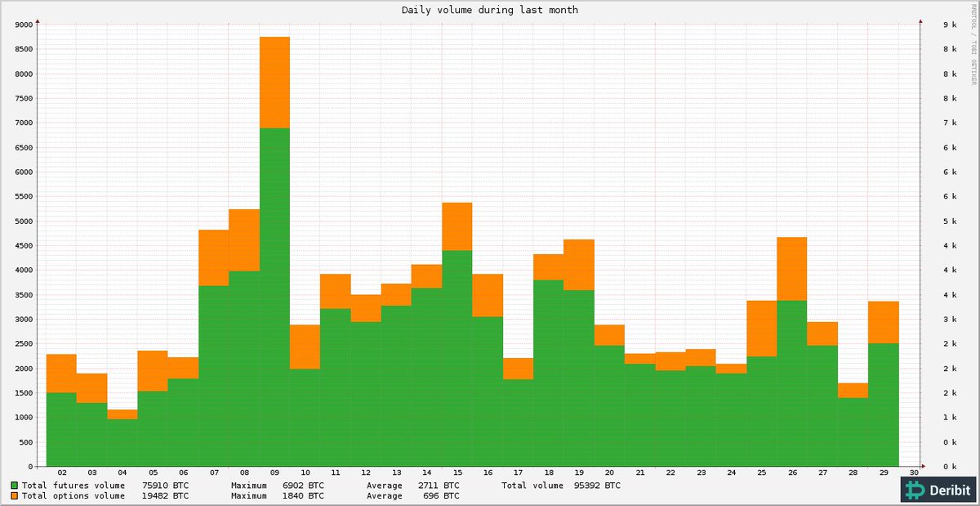Image resolution: width=980 pixels, height=506 pixels.
Task: Click the green futures bar for day 04
Action: click(123, 442)
